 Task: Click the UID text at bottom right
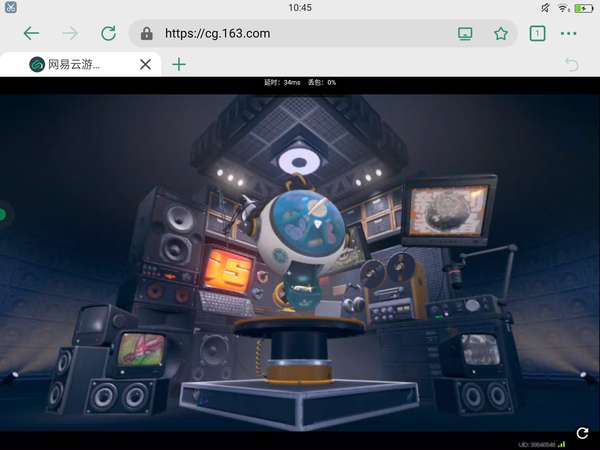(536, 445)
